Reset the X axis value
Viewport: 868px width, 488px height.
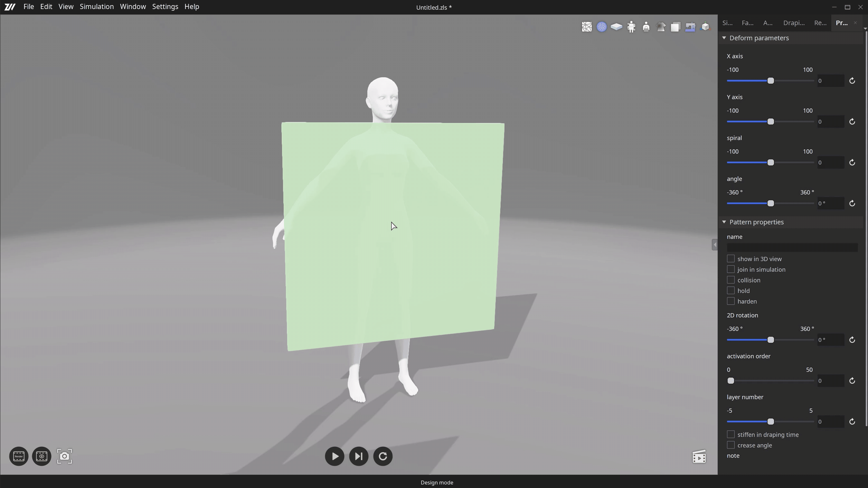pyautogui.click(x=852, y=81)
